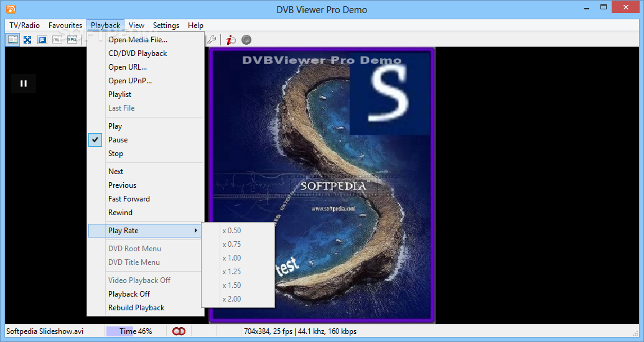Screen dimensions: 644x342
Task: Open the EPG toolbar icon
Action: pos(72,40)
